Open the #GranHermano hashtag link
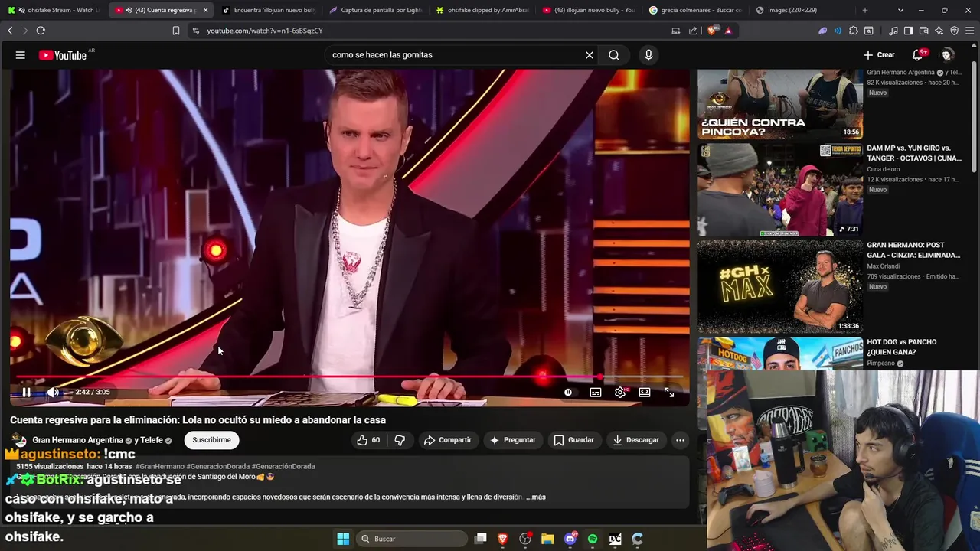 pyautogui.click(x=159, y=466)
